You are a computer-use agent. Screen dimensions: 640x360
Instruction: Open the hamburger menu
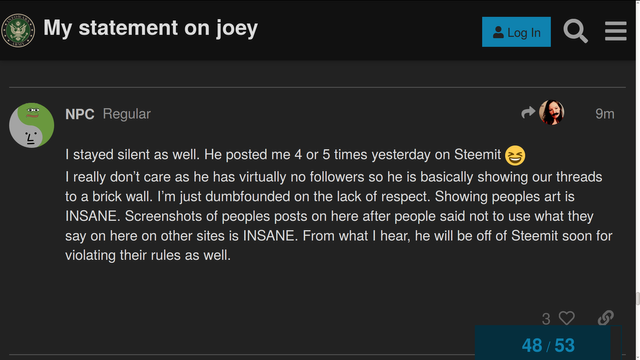point(616,31)
